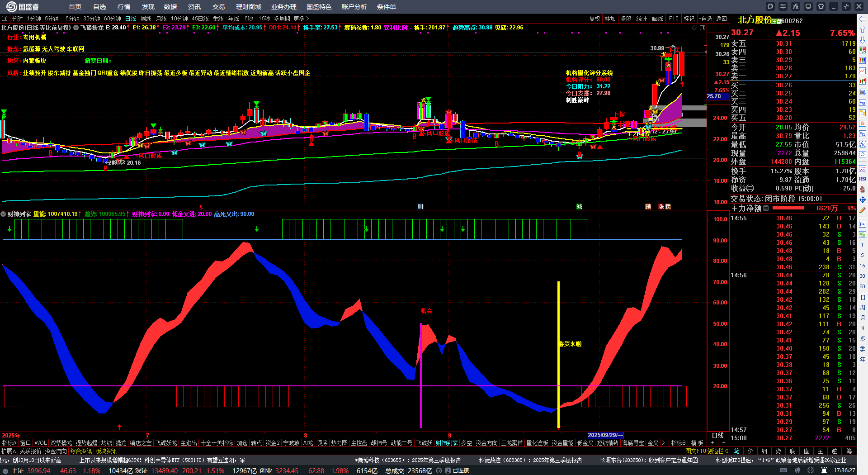Image resolution: width=868 pixels, height=475 pixels.
Task: Open the 飞碟妖龙 indicator dropdown arrow
Action: tap(76, 28)
